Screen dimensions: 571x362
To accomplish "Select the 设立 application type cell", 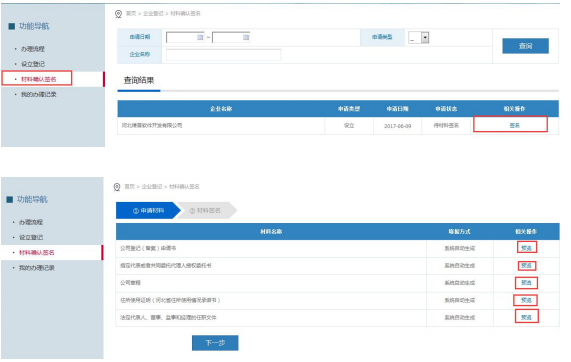I will [x=349, y=125].
